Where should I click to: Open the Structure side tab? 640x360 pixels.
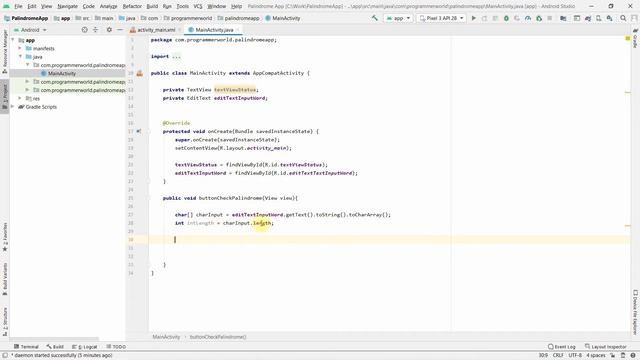pyautogui.click(x=4, y=322)
